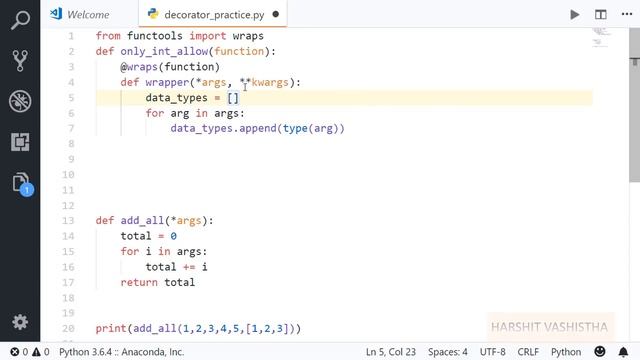640x360 pixels.
Task: Click 'def wrapper(*args, **kwargs):' line
Action: (210, 82)
